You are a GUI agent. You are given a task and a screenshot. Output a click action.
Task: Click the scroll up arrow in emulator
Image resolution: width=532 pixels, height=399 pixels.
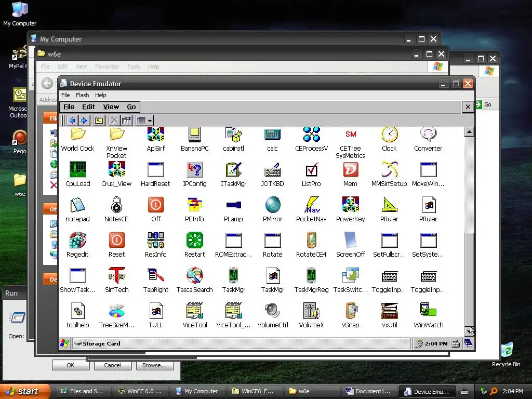tap(469, 131)
